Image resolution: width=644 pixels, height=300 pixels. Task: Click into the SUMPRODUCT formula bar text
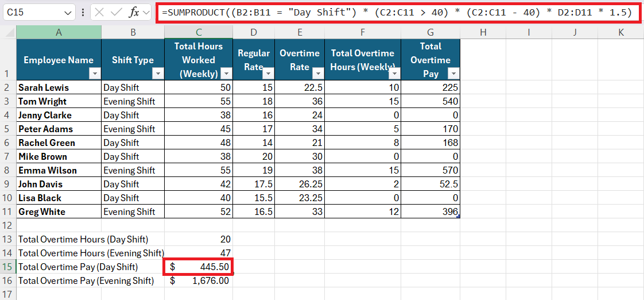point(397,12)
